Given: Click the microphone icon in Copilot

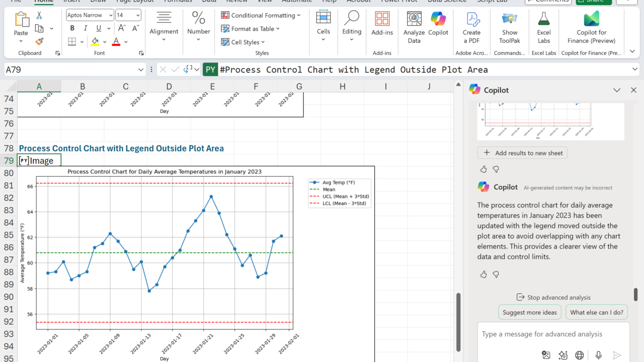Looking at the screenshot, I should click(x=598, y=355).
